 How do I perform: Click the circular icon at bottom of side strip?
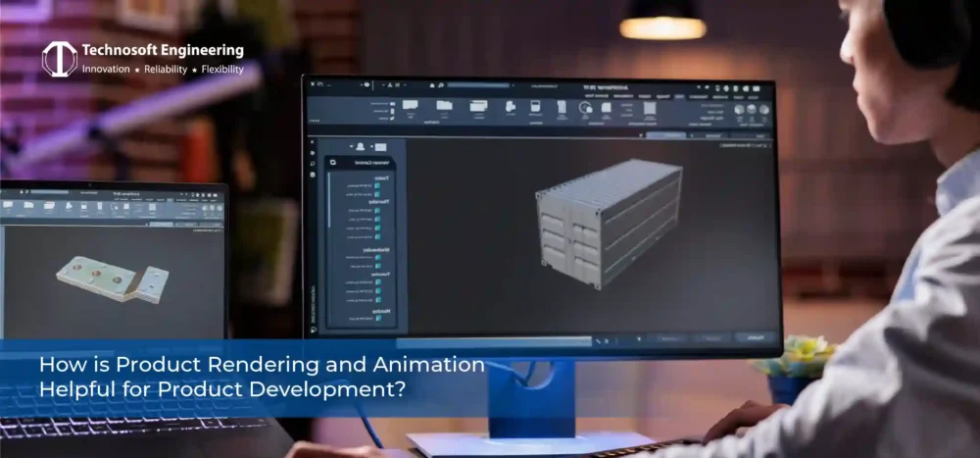click(x=313, y=329)
